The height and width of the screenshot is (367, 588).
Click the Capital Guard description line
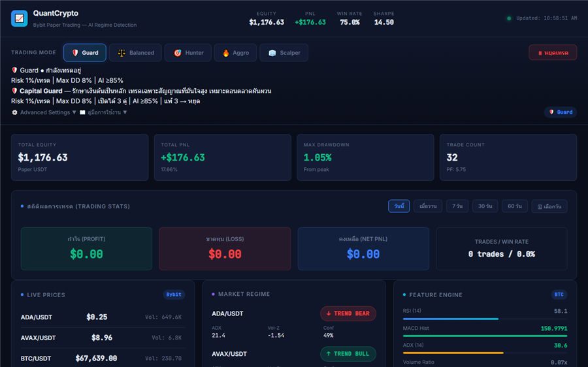(x=141, y=91)
